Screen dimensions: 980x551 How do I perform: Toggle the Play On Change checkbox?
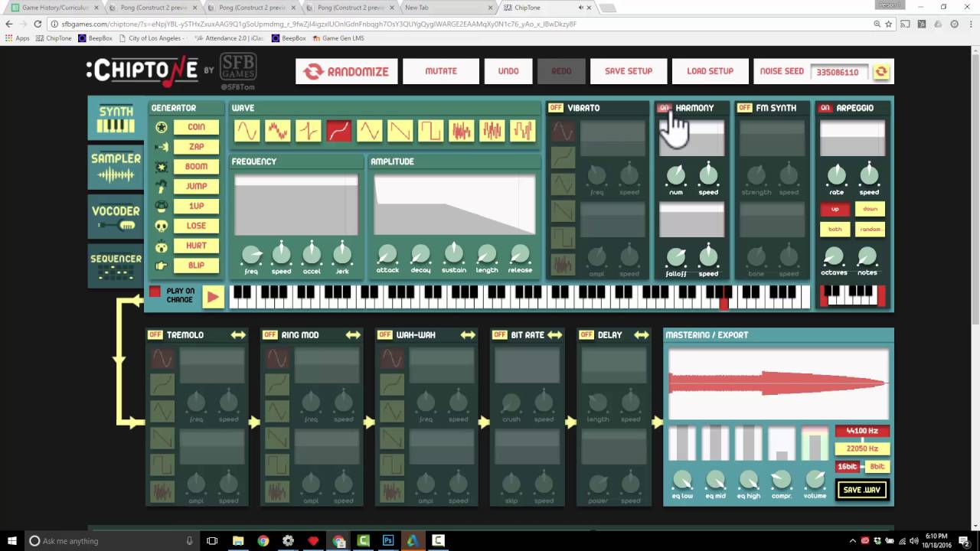pos(155,292)
